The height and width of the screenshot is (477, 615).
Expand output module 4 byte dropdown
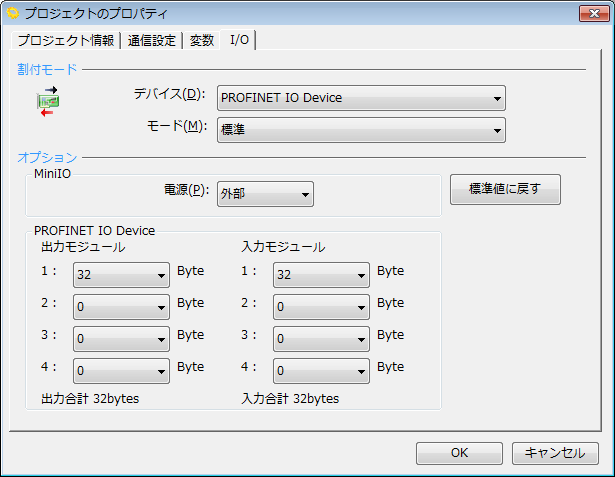[x=120, y=371]
